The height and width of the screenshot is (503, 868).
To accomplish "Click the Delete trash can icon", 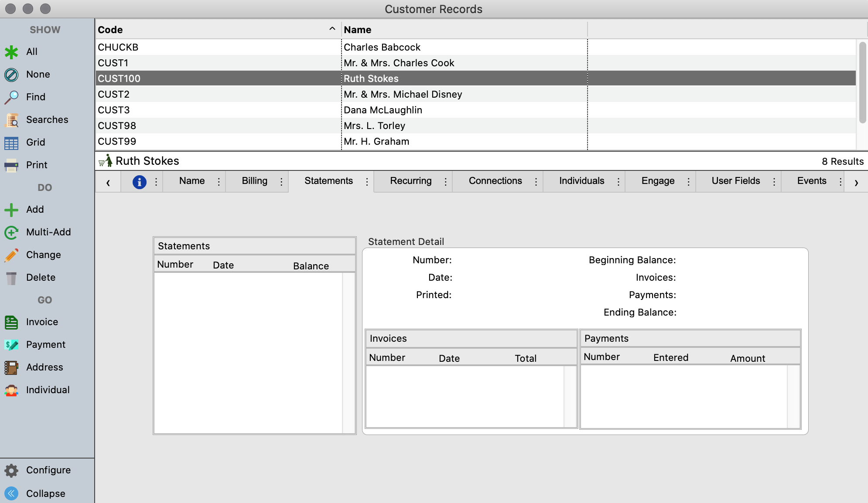I will click(x=11, y=278).
